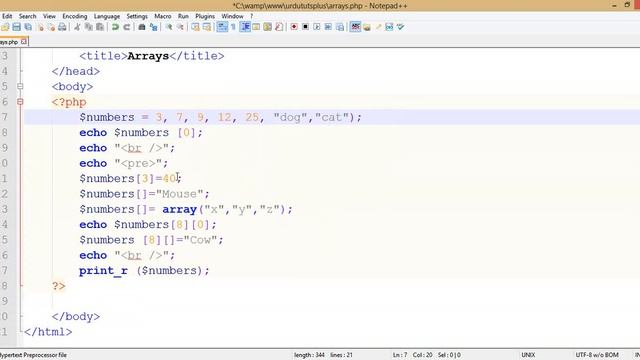Open the Run menu
The width and height of the screenshot is (640, 360).
click(183, 16)
